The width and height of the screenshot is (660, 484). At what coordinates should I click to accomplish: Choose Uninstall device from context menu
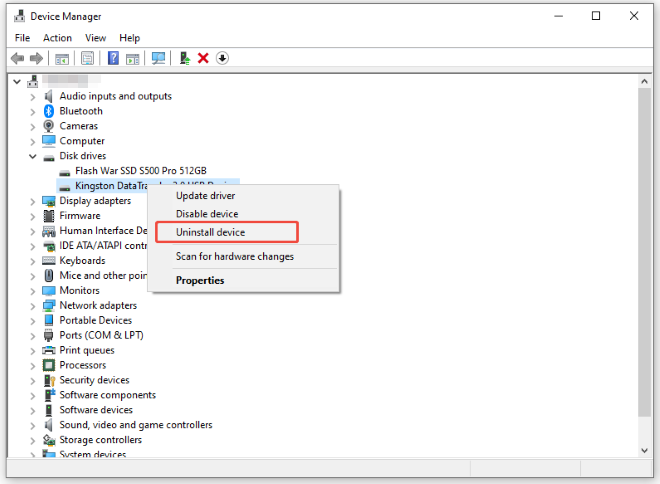(x=210, y=232)
